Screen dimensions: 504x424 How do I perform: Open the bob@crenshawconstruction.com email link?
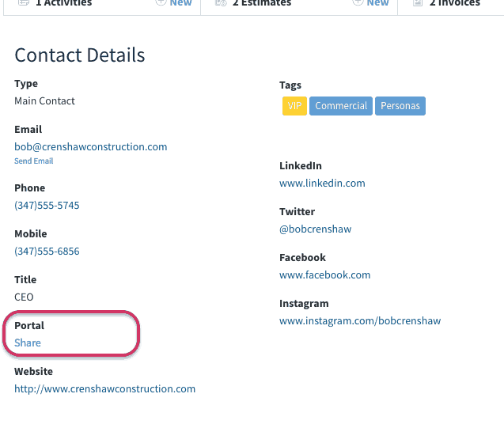click(x=91, y=147)
